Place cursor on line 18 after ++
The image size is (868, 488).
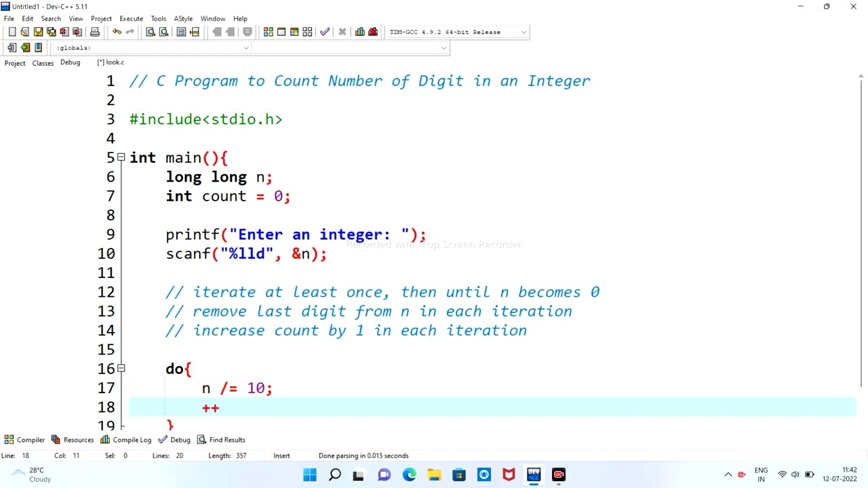(x=220, y=407)
